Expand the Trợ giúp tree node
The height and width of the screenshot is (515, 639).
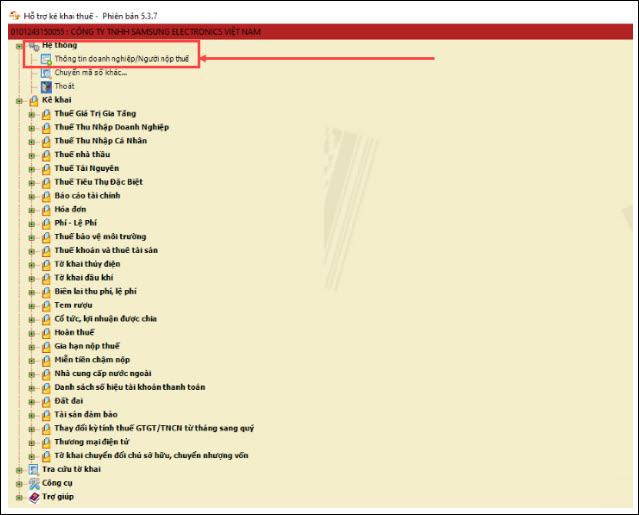tap(18, 496)
